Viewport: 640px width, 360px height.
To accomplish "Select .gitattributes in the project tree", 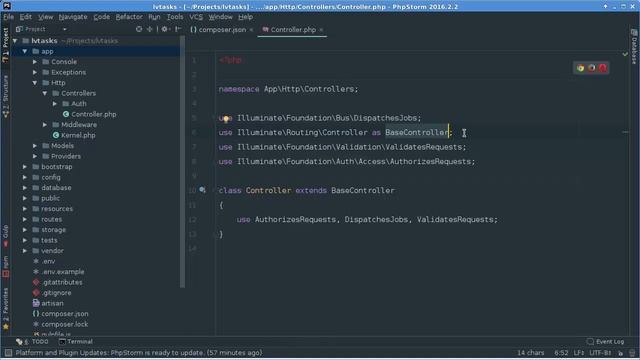I will click(62, 282).
